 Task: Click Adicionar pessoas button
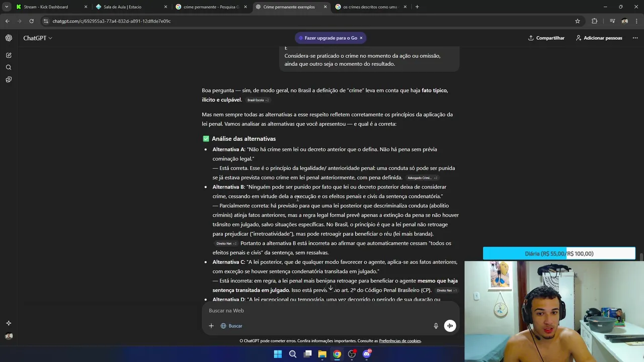[599, 38]
